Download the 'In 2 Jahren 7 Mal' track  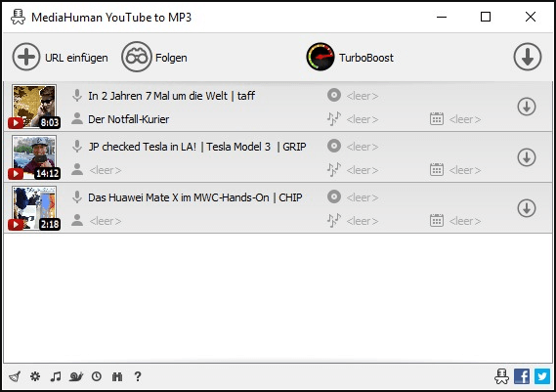(x=527, y=107)
